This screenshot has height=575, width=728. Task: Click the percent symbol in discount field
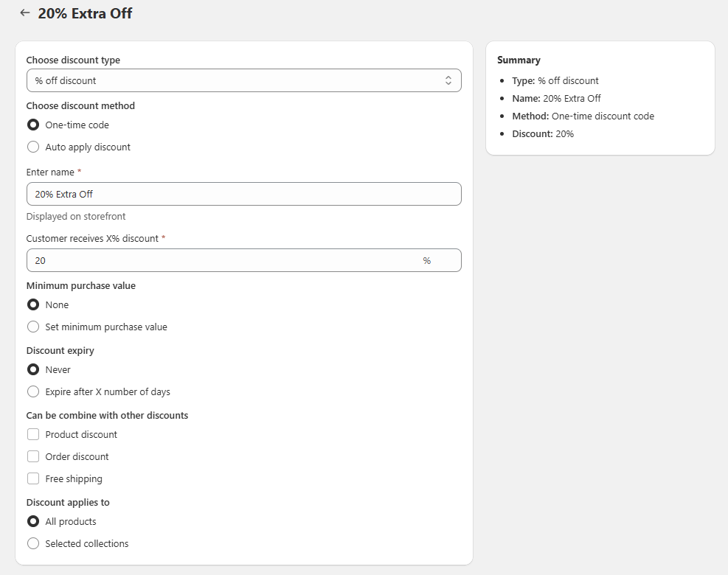click(x=427, y=260)
